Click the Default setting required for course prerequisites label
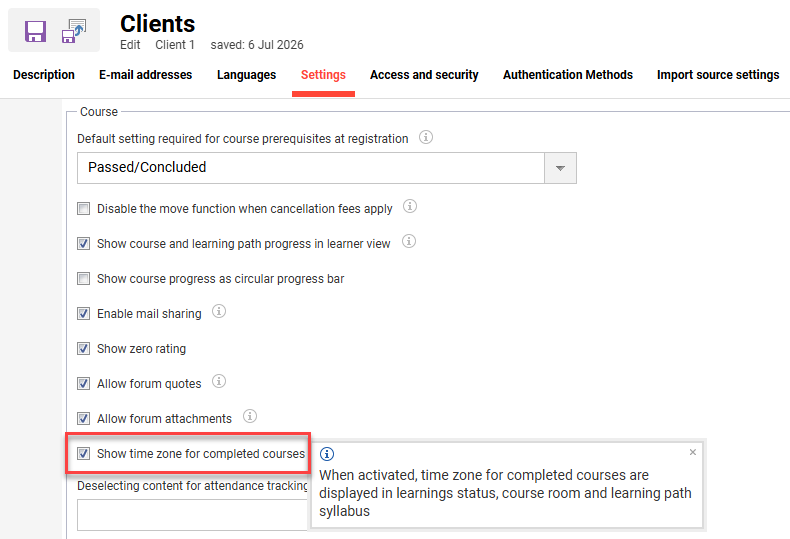 click(x=243, y=139)
